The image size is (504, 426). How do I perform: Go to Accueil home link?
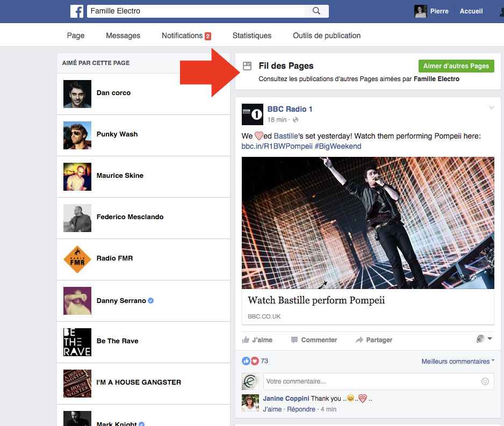pyautogui.click(x=471, y=11)
